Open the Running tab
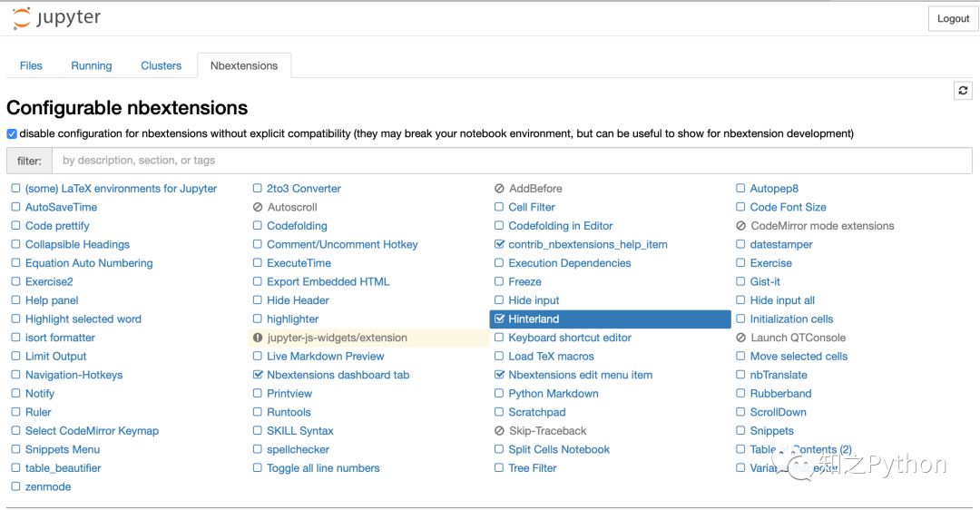This screenshot has width=980, height=510. click(92, 65)
